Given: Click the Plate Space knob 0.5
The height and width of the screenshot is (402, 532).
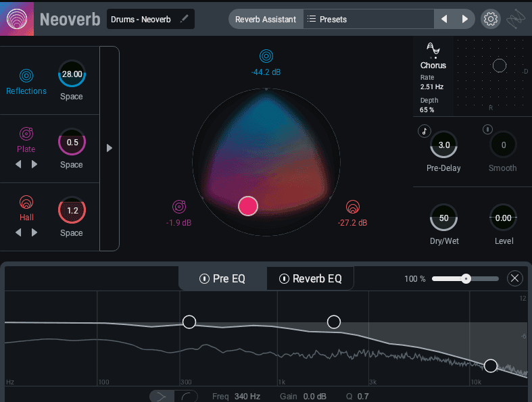Looking at the screenshot, I should [x=72, y=142].
